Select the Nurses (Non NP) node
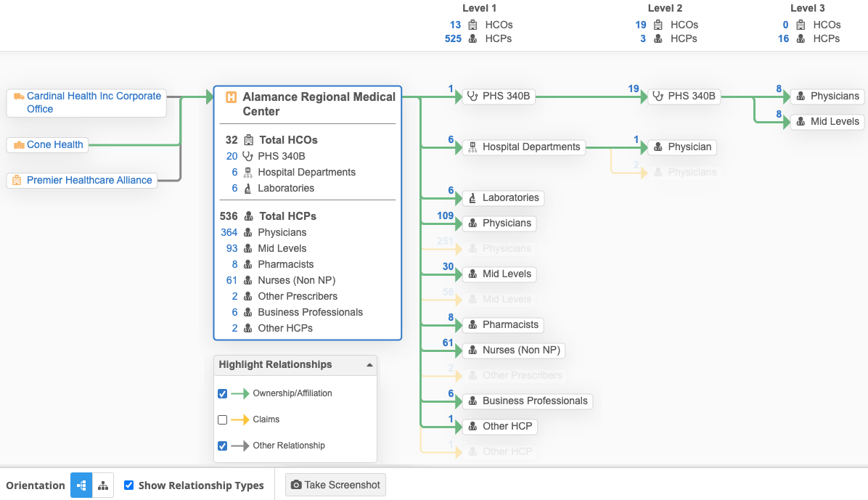The height and width of the screenshot is (500, 868). (x=514, y=351)
